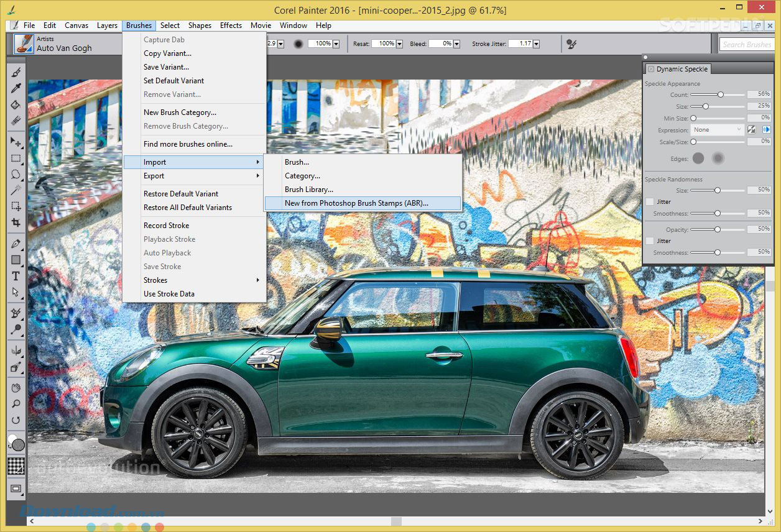
Task: Select the Grabber hand tool
Action: click(x=16, y=388)
